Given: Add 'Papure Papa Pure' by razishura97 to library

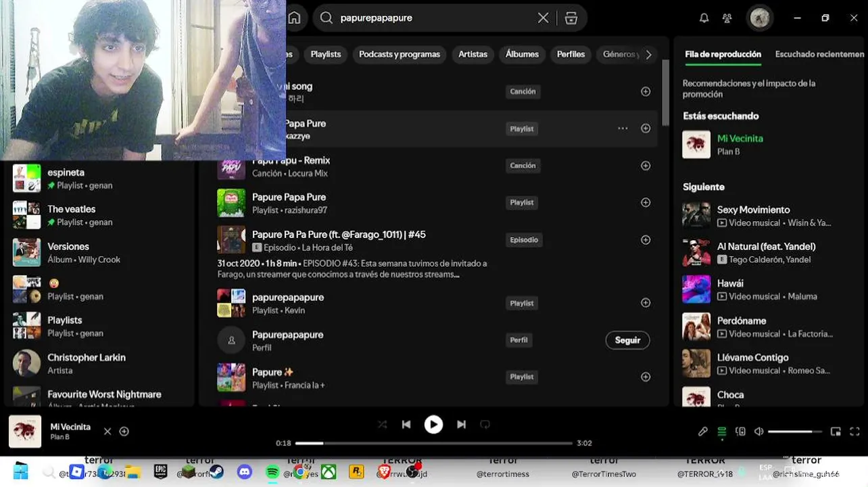Looking at the screenshot, I should [646, 202].
